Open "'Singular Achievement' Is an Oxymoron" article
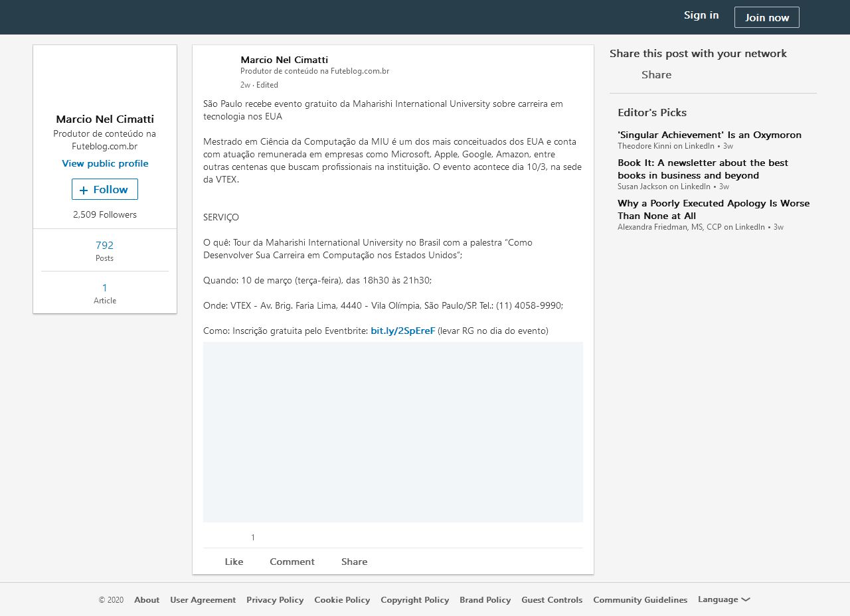 709,135
